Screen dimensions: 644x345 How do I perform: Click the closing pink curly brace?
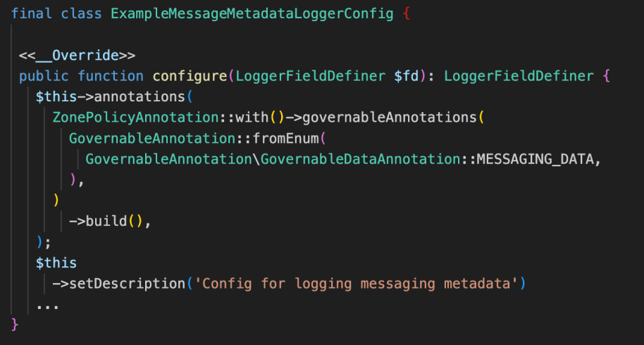coord(15,325)
